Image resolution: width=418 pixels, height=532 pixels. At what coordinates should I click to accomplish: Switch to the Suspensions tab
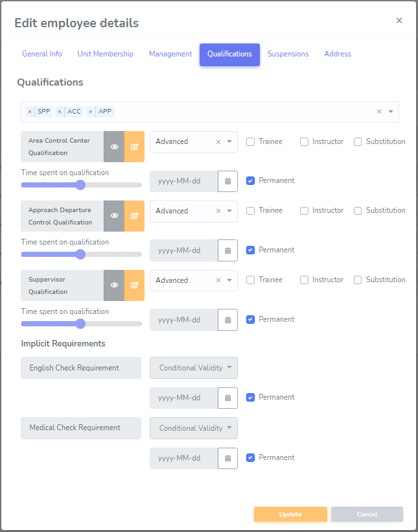(x=288, y=54)
